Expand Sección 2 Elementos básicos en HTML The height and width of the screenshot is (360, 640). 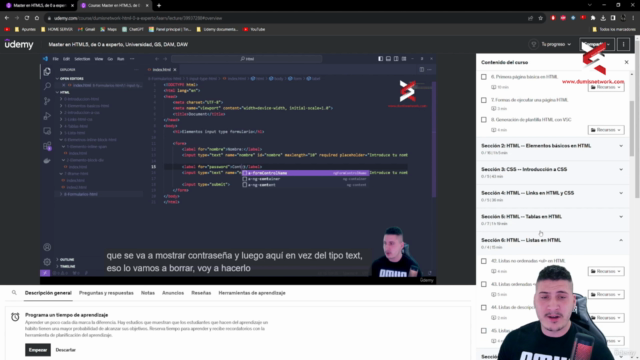coord(553,149)
